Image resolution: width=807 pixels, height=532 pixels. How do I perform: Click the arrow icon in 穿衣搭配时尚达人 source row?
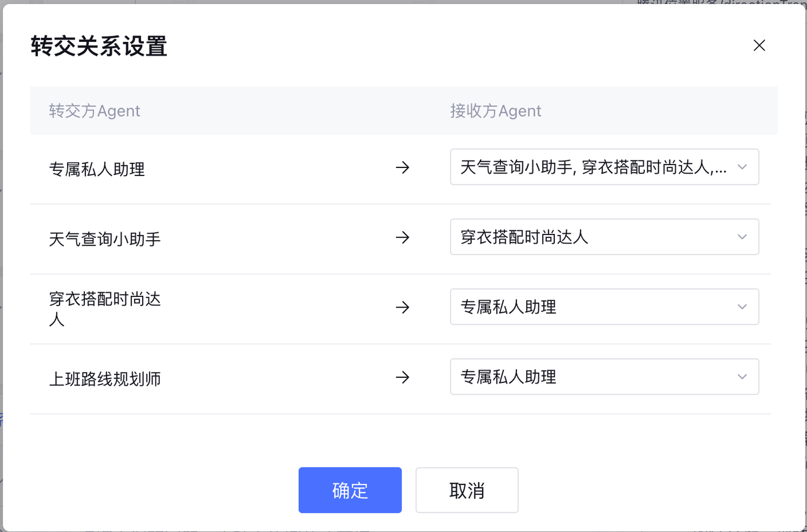[402, 307]
